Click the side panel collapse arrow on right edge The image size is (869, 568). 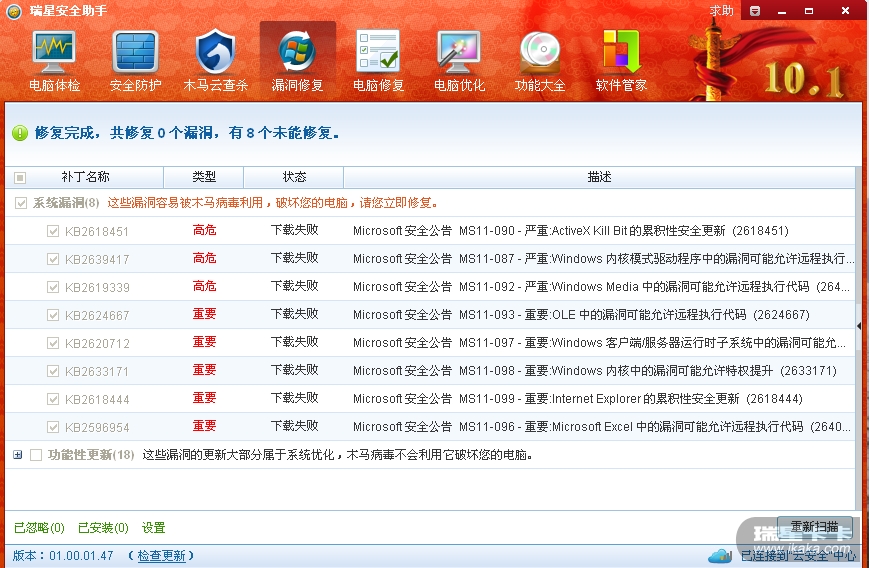860,326
